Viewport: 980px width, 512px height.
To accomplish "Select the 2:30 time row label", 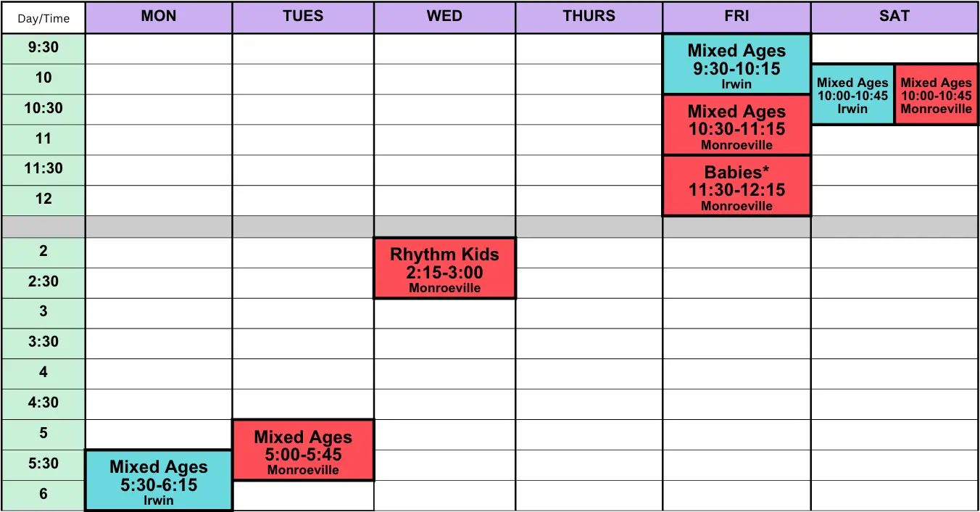I will 43,282.
